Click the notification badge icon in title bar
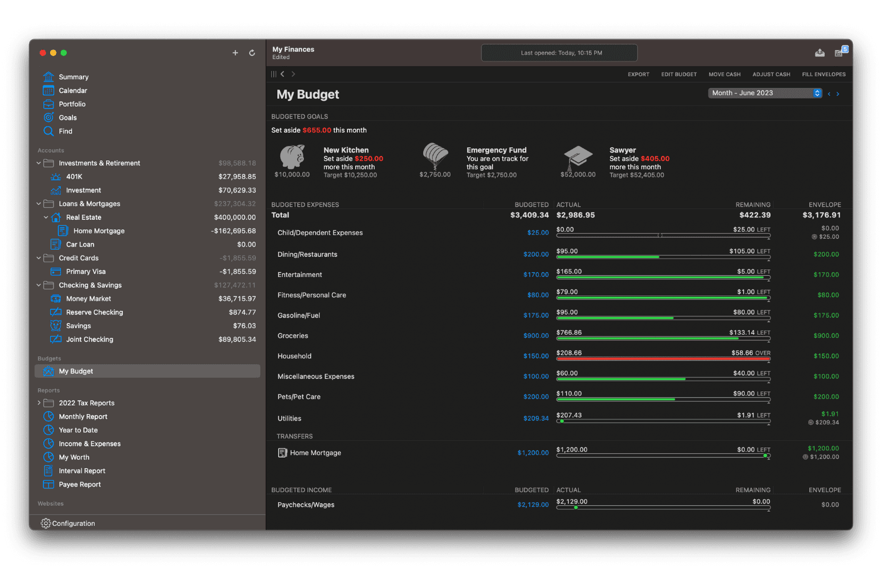This screenshot has width=882, height=588. (x=841, y=52)
